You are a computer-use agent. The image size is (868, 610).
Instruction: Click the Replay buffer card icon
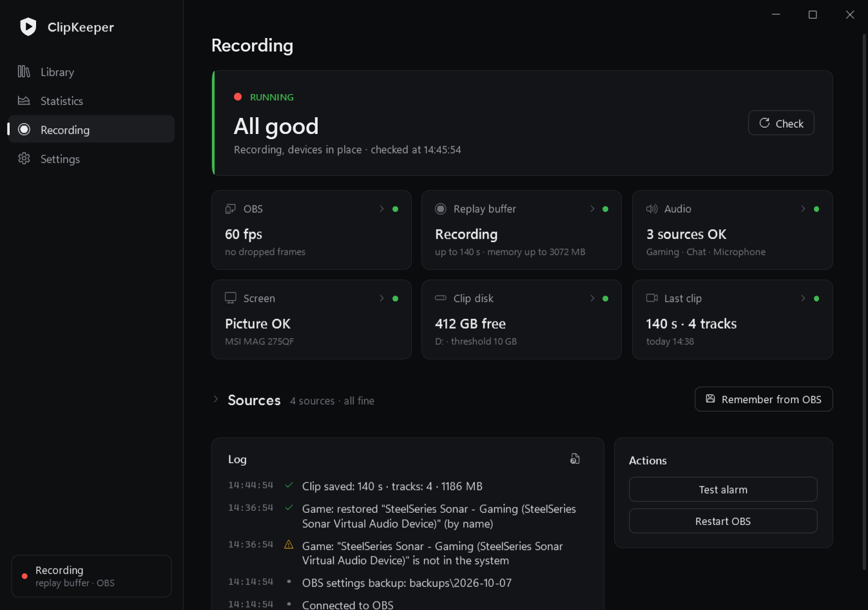point(441,209)
